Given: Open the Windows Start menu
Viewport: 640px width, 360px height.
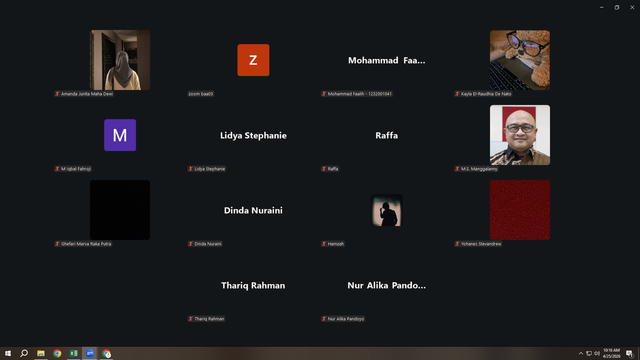Looking at the screenshot, I should tap(8, 353).
